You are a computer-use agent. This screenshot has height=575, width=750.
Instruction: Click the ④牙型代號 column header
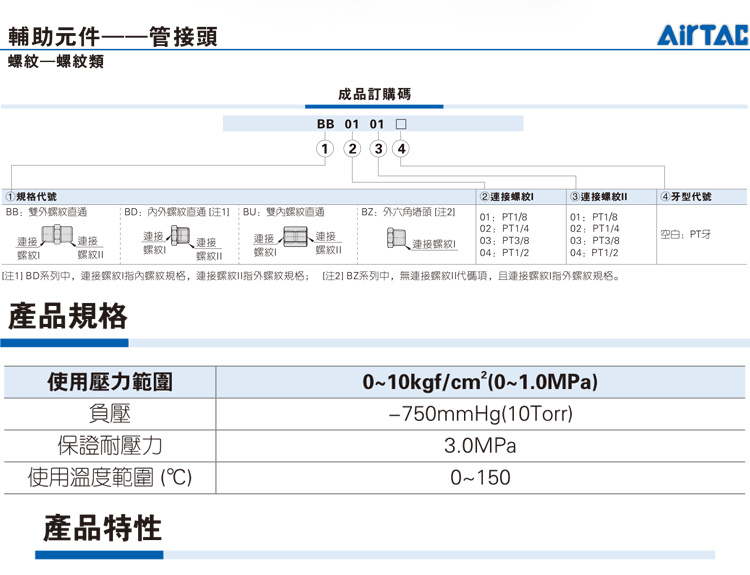point(687,197)
